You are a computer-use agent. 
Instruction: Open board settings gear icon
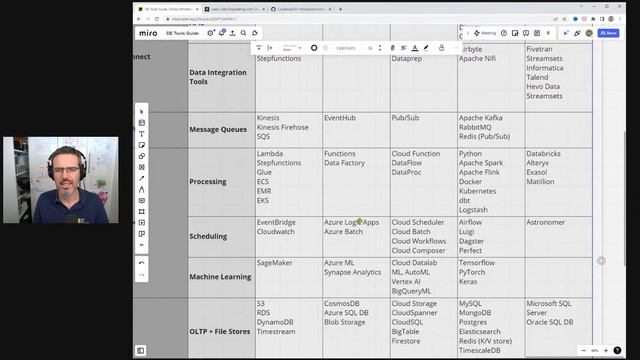tap(211, 33)
